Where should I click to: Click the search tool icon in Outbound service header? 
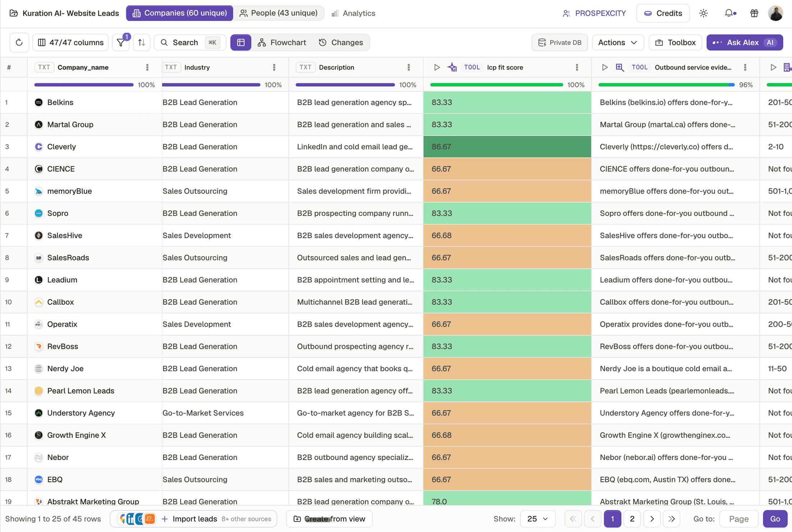(620, 67)
